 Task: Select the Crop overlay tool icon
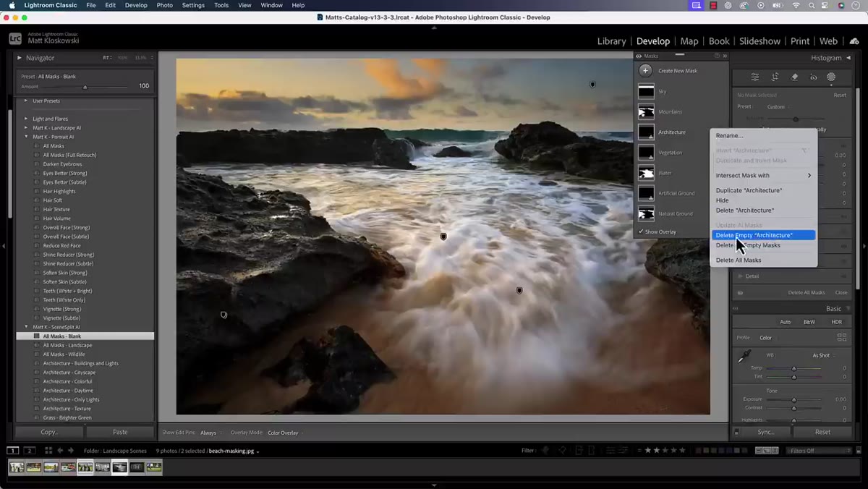(x=775, y=77)
